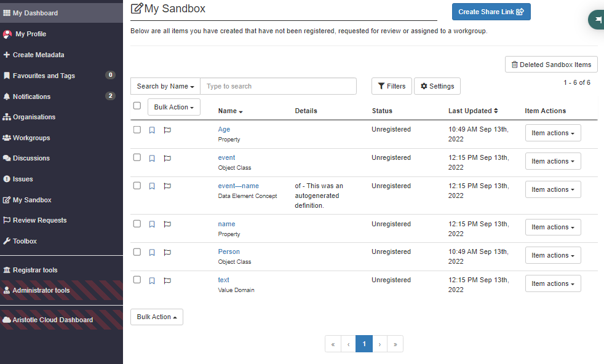Image resolution: width=604 pixels, height=364 pixels.
Task: Select the checkbox for the name row
Action: (137, 224)
